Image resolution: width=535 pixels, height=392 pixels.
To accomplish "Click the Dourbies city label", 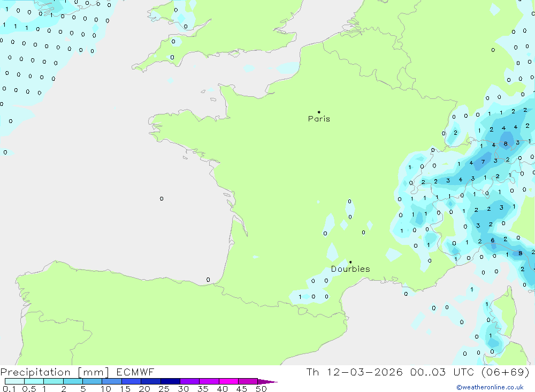I will coord(350,269).
